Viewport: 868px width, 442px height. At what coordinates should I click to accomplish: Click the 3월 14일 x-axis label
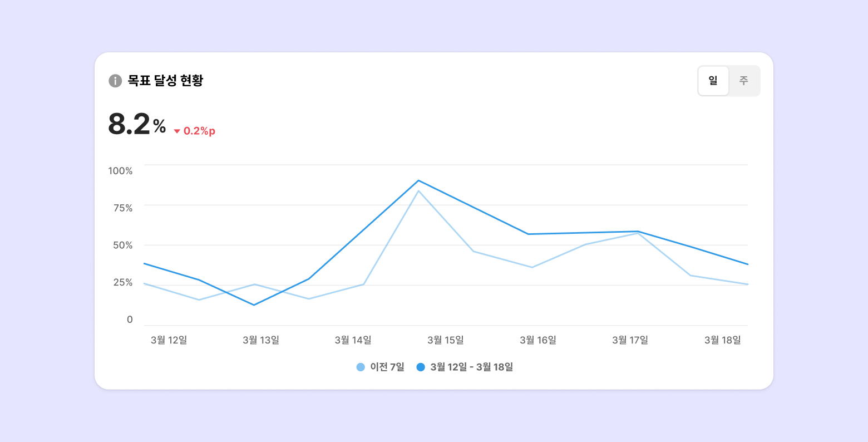pos(353,340)
